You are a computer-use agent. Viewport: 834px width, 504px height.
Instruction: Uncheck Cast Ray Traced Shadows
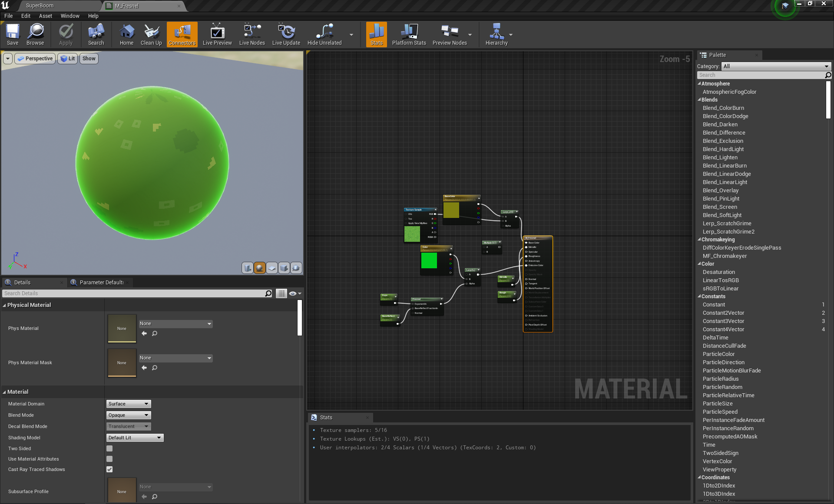109,469
